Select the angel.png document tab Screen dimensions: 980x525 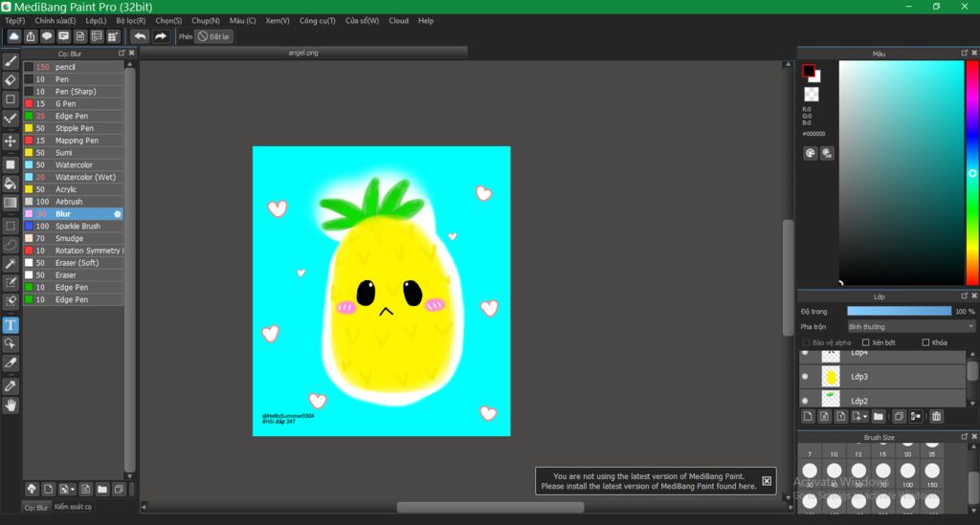(x=303, y=53)
